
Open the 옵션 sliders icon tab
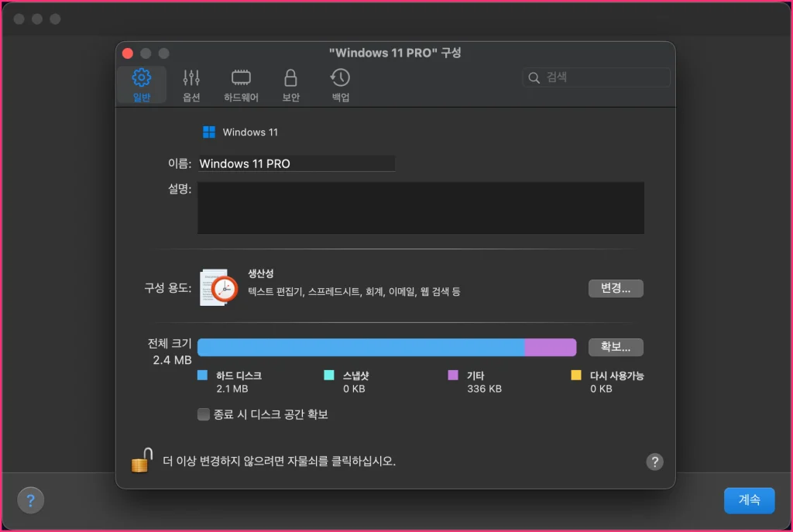click(x=191, y=84)
